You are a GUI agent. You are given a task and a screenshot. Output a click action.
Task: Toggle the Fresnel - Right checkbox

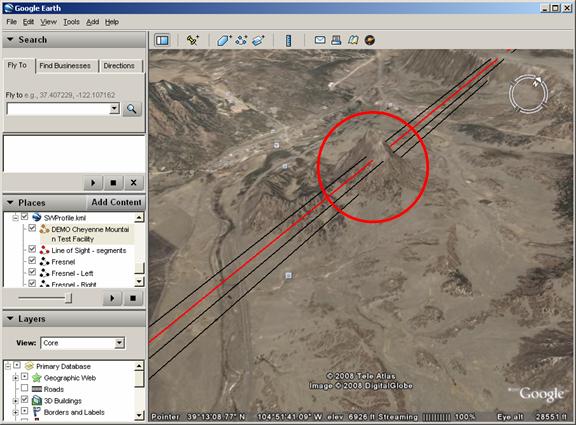point(32,283)
